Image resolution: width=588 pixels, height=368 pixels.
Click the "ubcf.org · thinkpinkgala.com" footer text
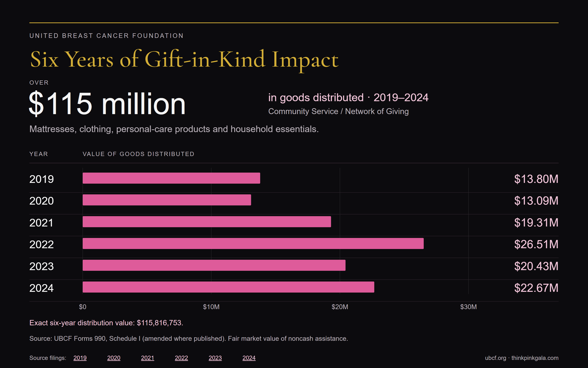522,358
